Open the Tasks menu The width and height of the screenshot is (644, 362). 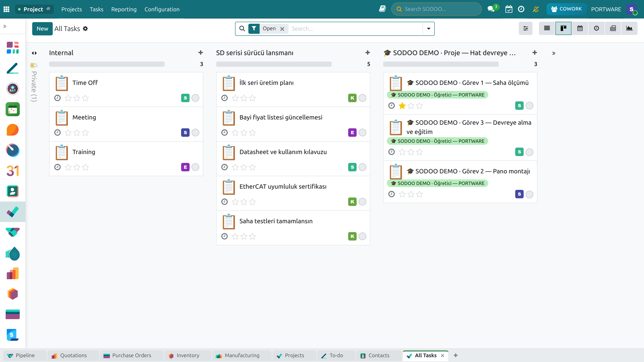[x=97, y=9]
